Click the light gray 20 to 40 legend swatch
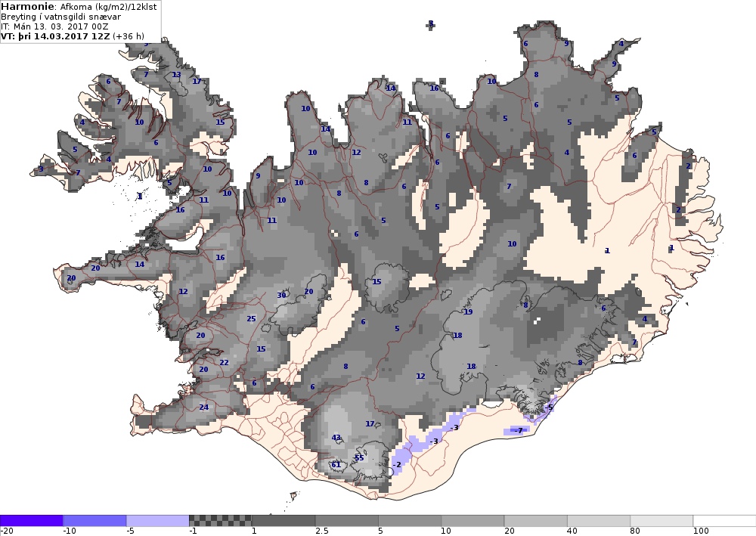Screen dimensions: 756x536 [x=536, y=521]
